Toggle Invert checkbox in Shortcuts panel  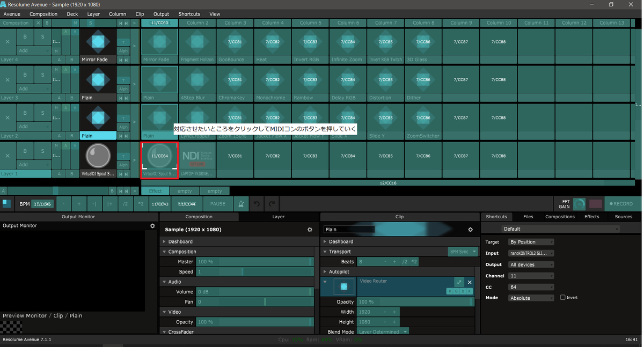(562, 298)
